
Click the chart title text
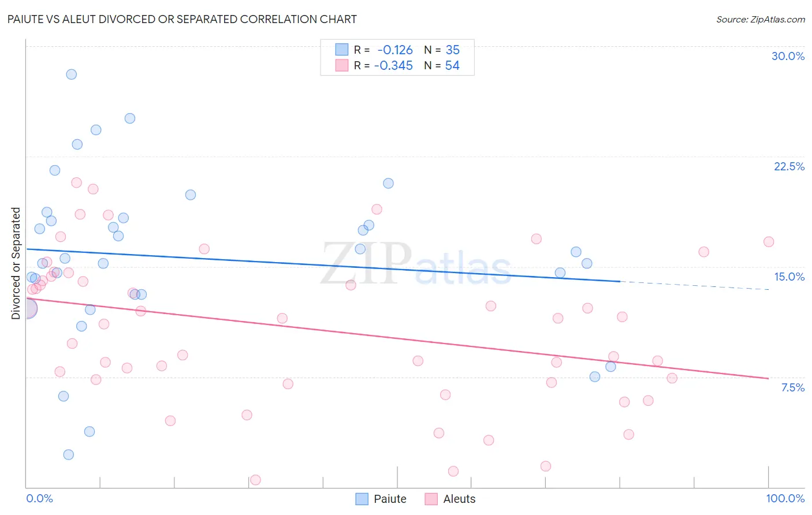(182, 19)
